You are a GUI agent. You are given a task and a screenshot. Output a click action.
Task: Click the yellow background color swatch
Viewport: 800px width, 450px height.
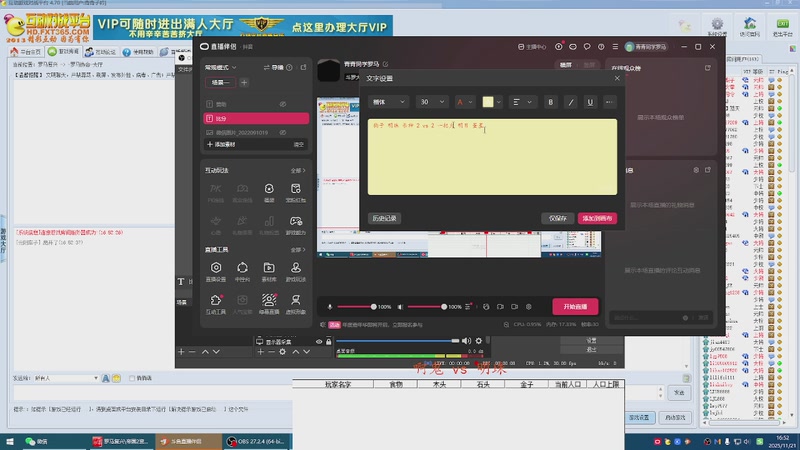pos(488,102)
